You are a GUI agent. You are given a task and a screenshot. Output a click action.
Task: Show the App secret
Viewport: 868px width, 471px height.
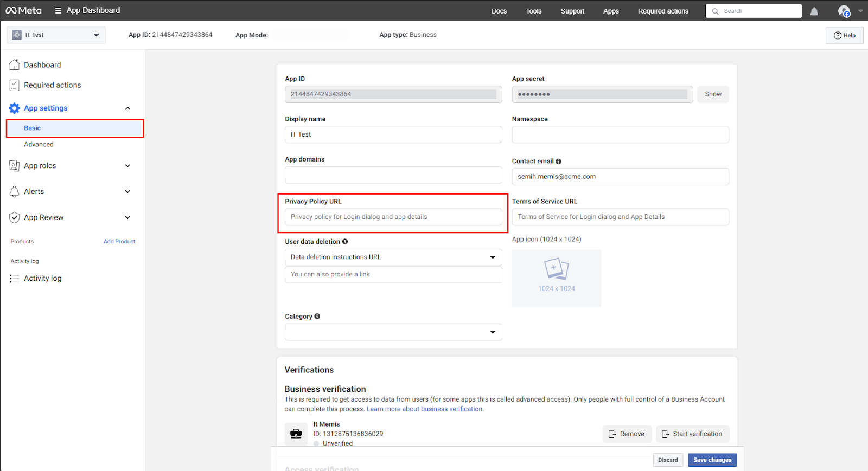[x=713, y=94]
